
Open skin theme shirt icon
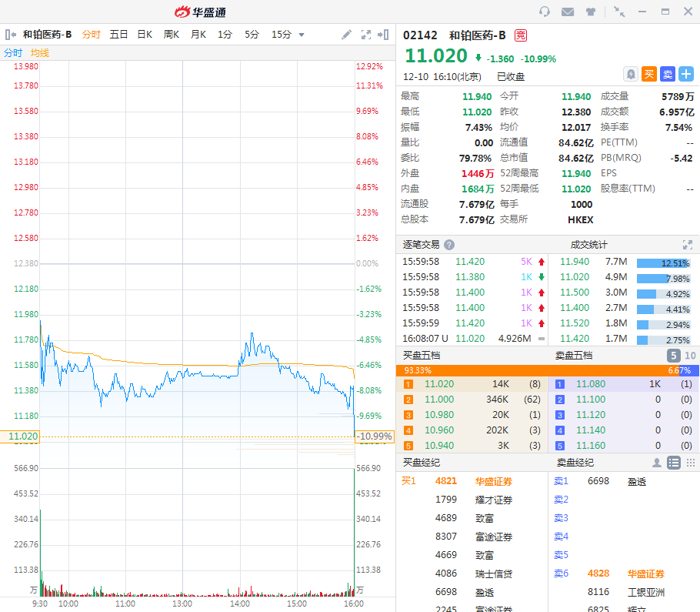tap(591, 12)
